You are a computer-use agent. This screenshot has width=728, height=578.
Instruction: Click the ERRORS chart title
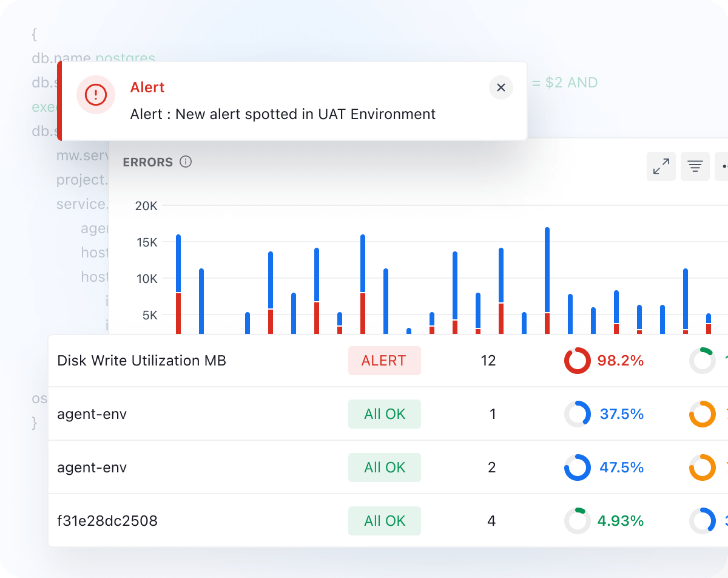click(x=148, y=162)
